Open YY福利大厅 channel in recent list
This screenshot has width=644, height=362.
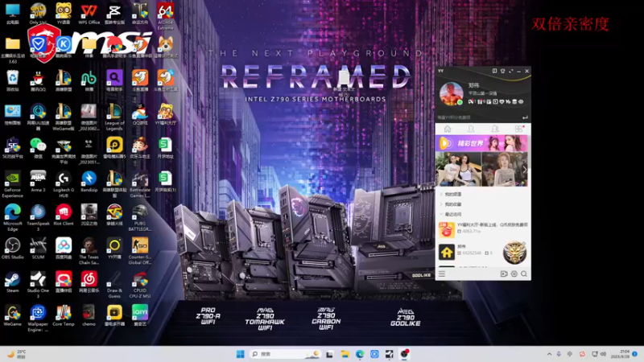click(482, 229)
